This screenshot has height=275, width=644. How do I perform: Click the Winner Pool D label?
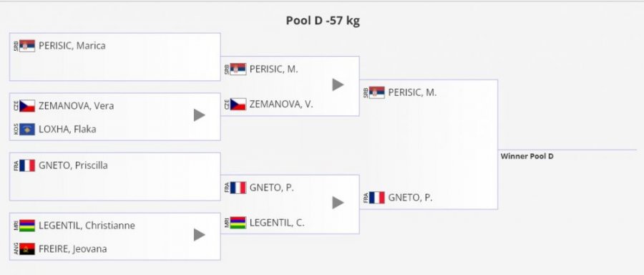[x=527, y=156]
